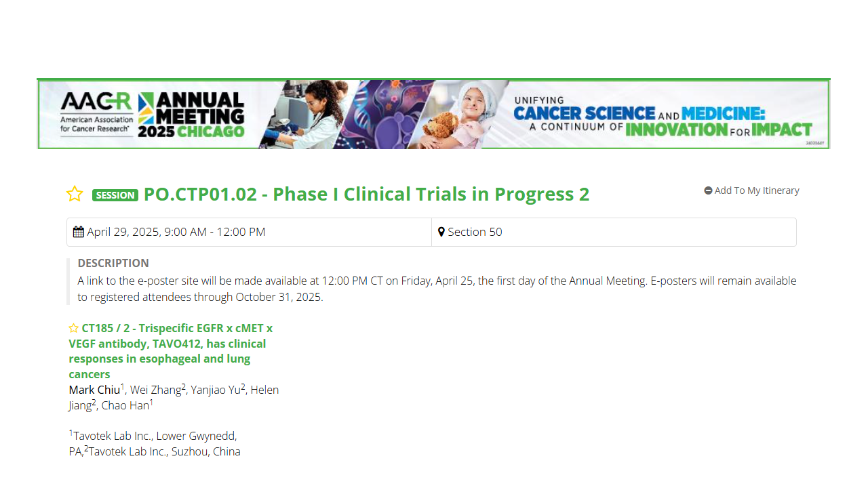The height and width of the screenshot is (488, 868).
Task: Select author Chao Han
Action: coord(125,405)
